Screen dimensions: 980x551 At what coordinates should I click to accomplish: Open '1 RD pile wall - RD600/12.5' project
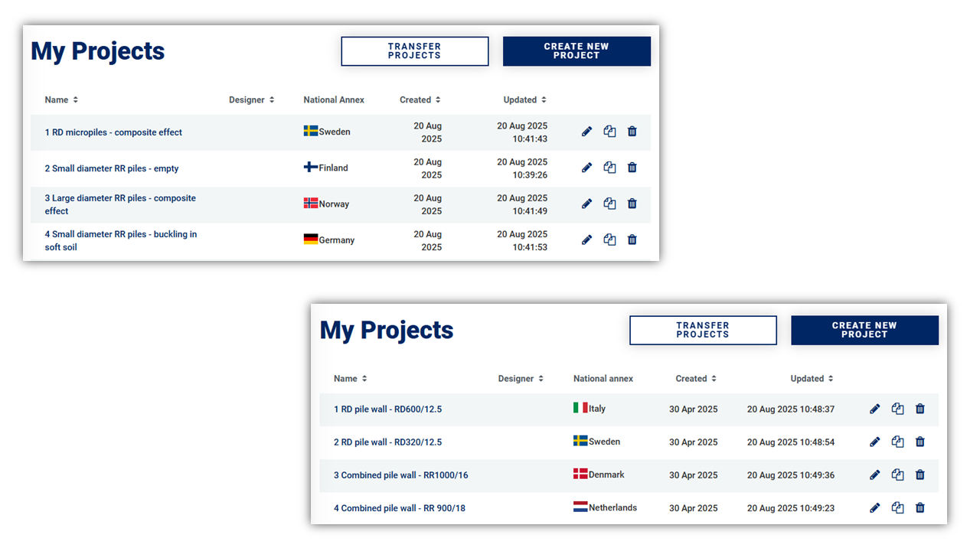[x=387, y=409]
